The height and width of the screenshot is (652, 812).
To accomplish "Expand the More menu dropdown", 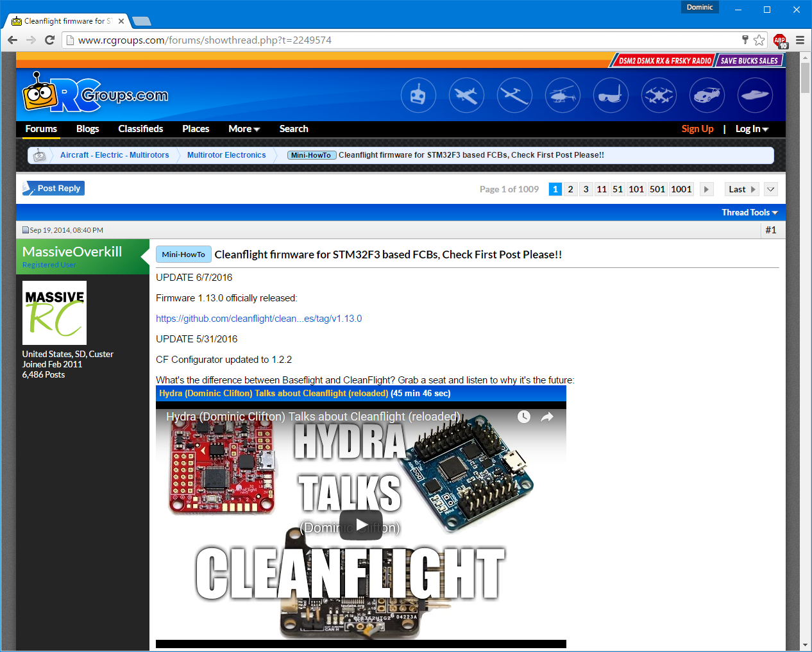I will pos(244,129).
